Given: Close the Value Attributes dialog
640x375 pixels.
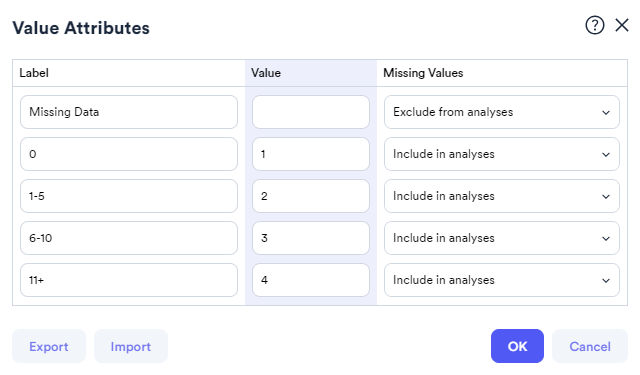Looking at the screenshot, I should tap(622, 25).
